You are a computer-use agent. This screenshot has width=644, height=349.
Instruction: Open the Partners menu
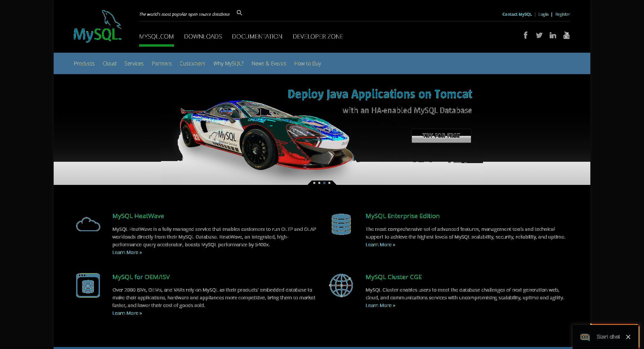(162, 63)
